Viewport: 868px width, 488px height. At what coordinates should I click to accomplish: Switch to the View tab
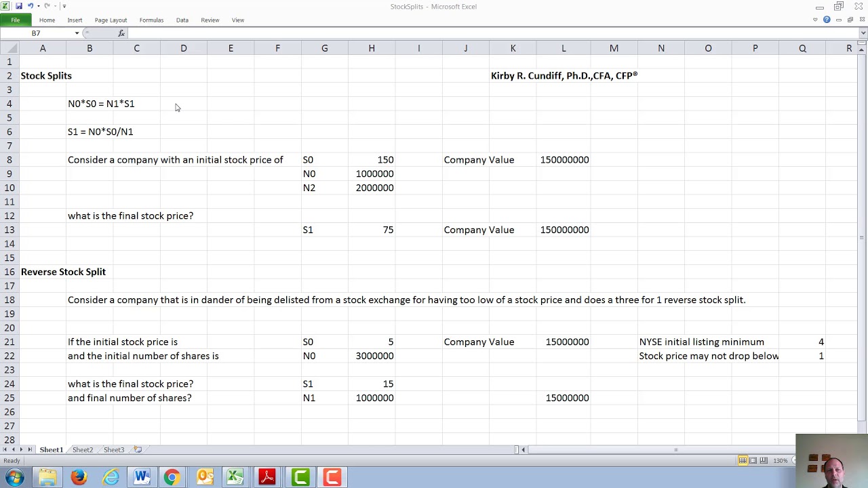[x=238, y=20]
